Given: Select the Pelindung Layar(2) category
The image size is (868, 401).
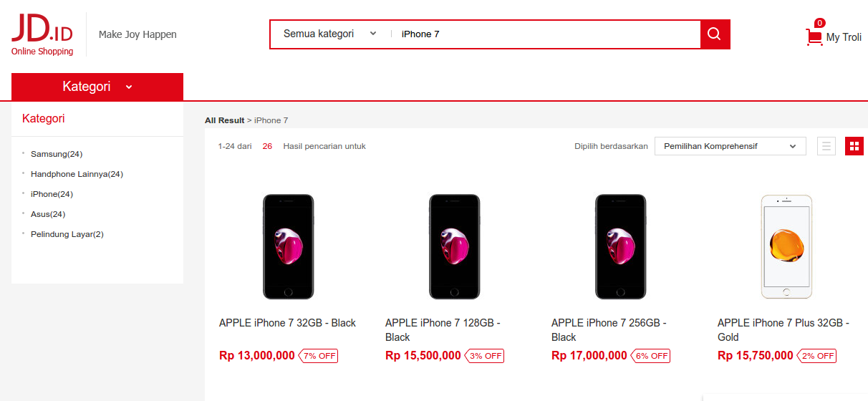Looking at the screenshot, I should pyautogui.click(x=67, y=234).
